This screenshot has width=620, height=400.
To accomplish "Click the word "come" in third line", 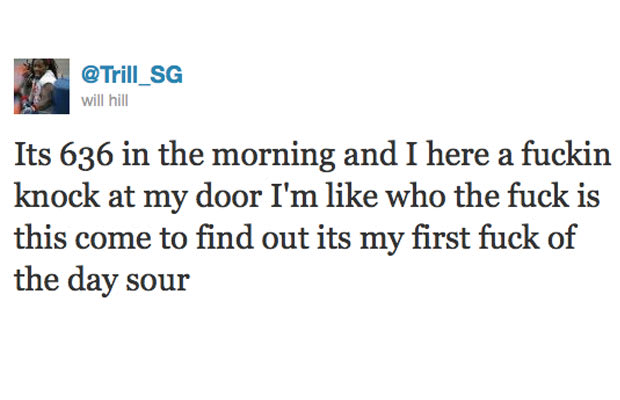I will (x=113, y=240).
